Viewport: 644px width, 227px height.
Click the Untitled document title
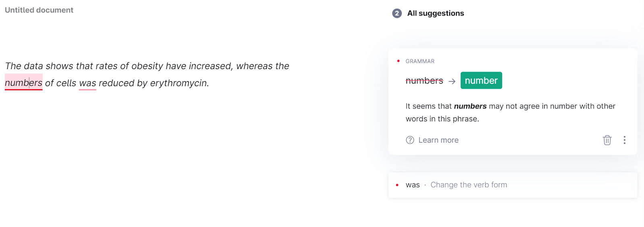39,10
